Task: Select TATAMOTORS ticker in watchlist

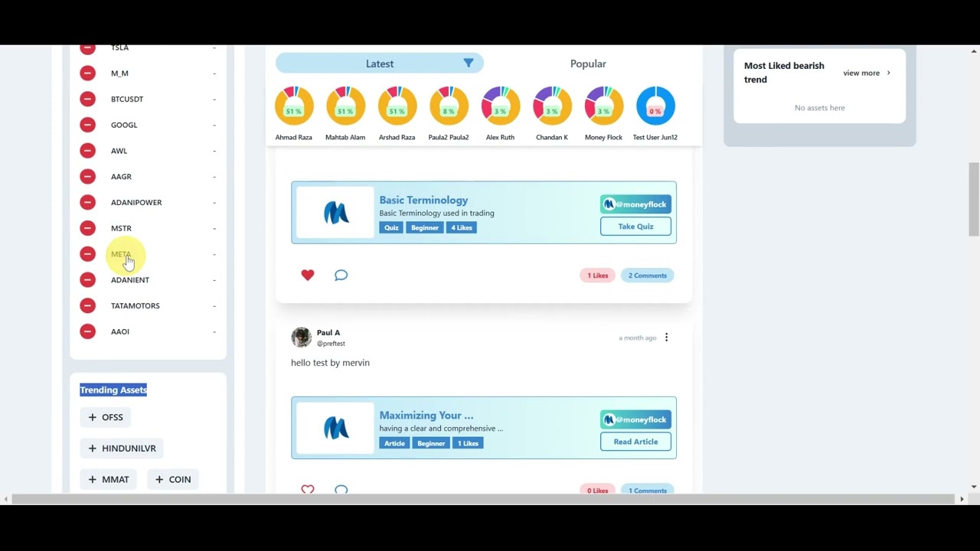Action: coord(136,305)
